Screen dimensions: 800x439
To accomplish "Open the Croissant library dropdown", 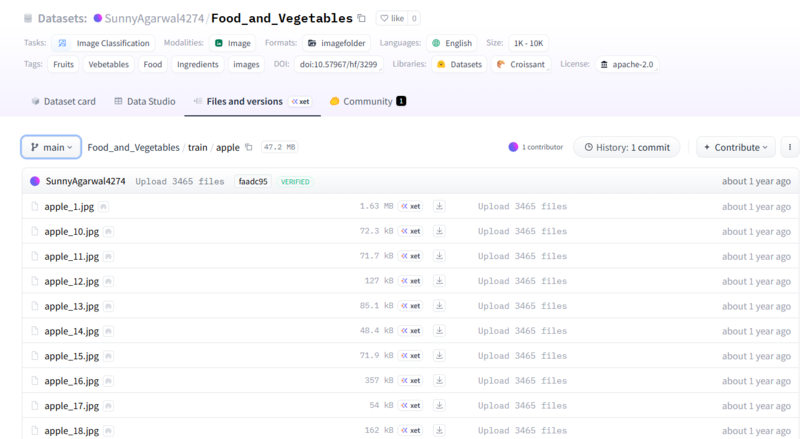I will click(521, 64).
